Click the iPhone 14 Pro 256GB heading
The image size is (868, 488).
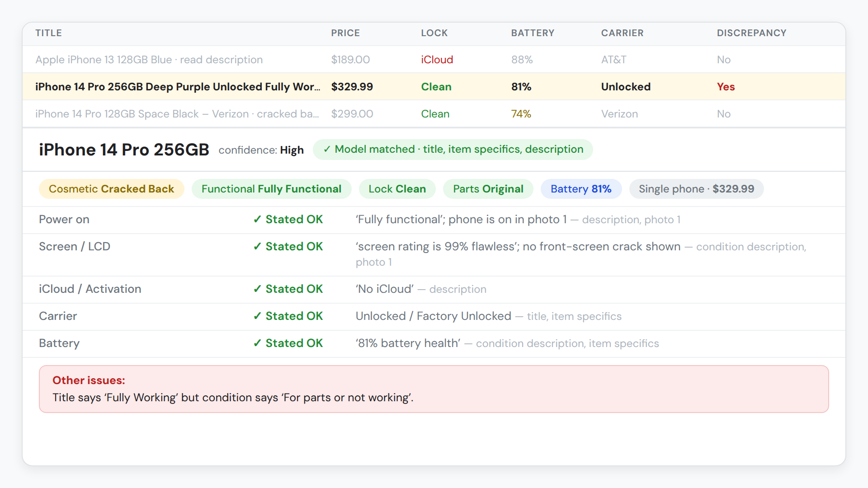click(124, 150)
